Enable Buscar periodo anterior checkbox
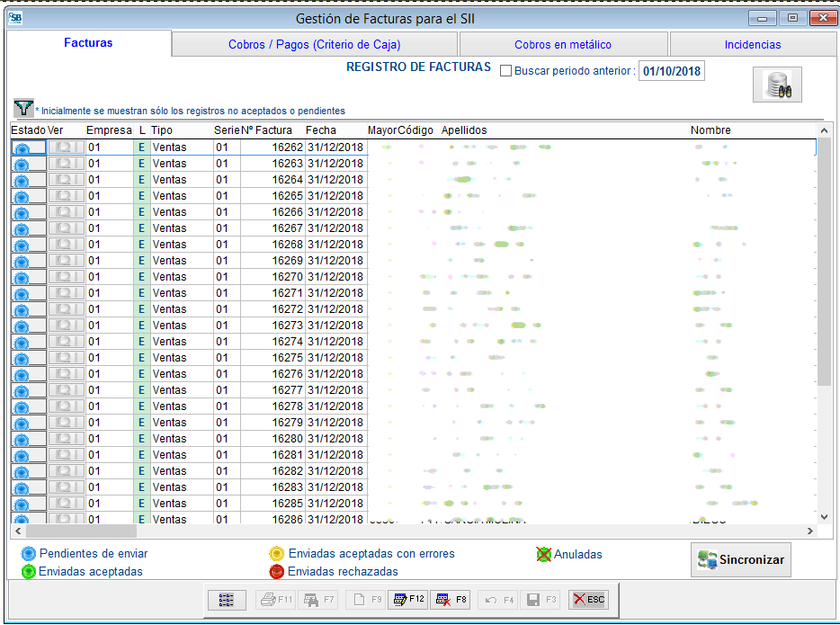This screenshot has height=625, width=840. click(x=505, y=71)
